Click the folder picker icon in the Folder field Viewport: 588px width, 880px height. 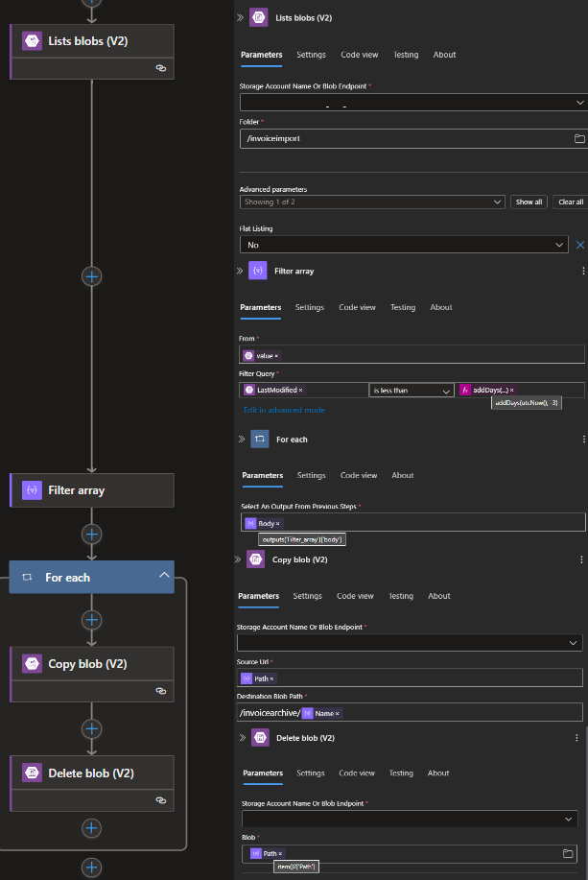pyautogui.click(x=578, y=137)
